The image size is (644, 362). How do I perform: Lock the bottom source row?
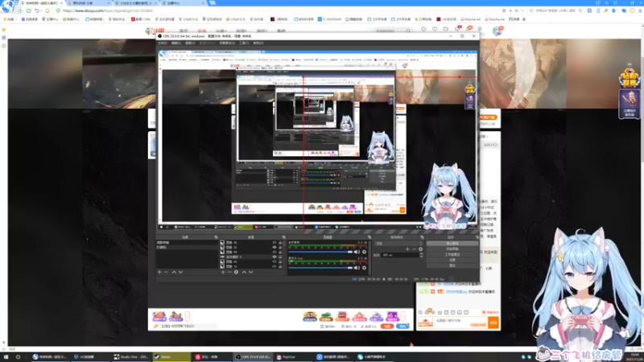point(280,266)
